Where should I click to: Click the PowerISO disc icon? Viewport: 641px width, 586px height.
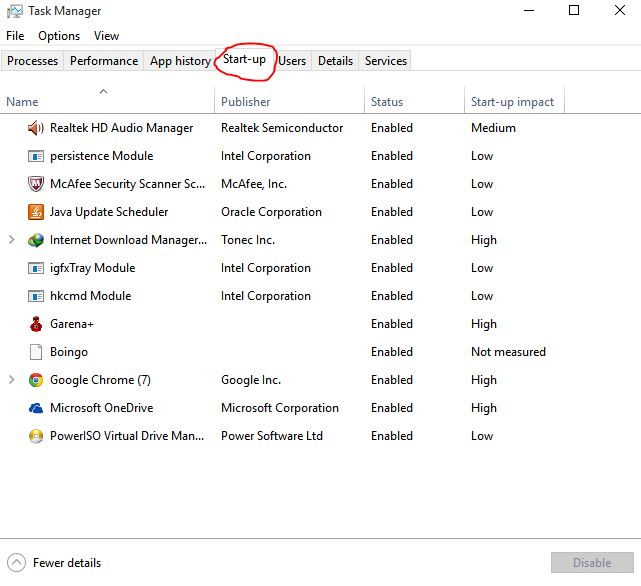36,436
